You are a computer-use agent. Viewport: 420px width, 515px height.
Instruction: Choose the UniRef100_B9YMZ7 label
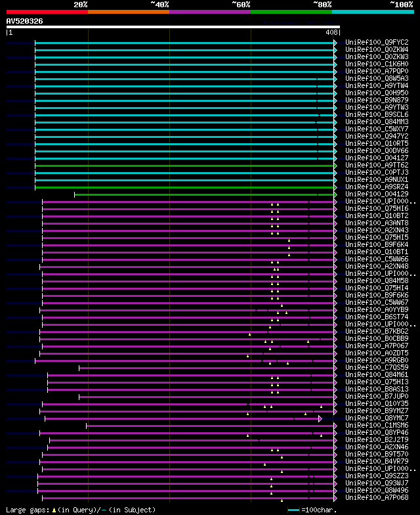click(x=377, y=411)
